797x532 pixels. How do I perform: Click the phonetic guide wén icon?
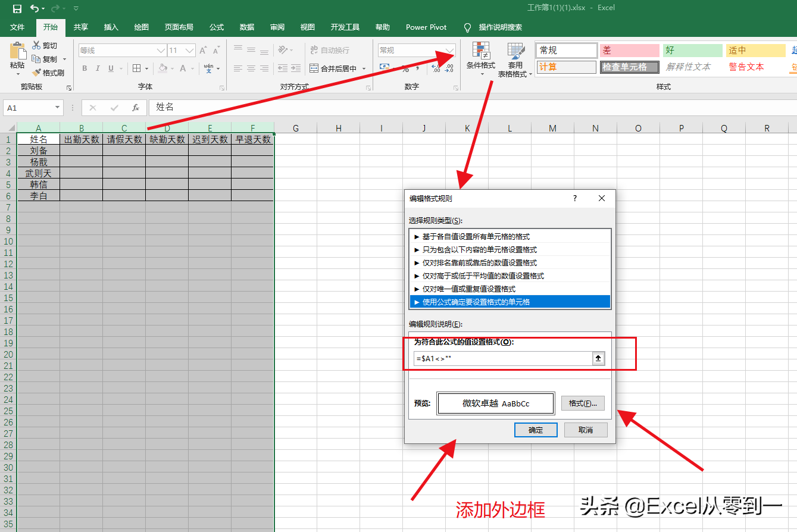click(x=208, y=68)
